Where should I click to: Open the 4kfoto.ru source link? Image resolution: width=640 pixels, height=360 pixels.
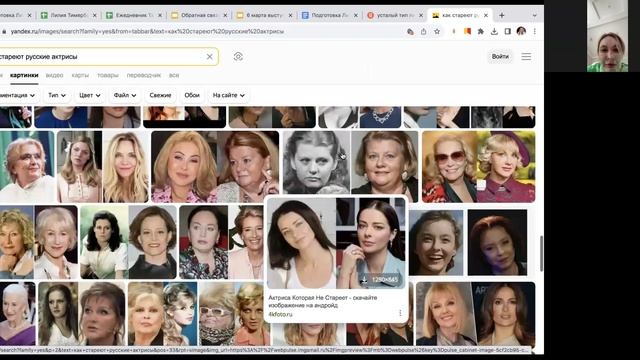tap(280, 314)
